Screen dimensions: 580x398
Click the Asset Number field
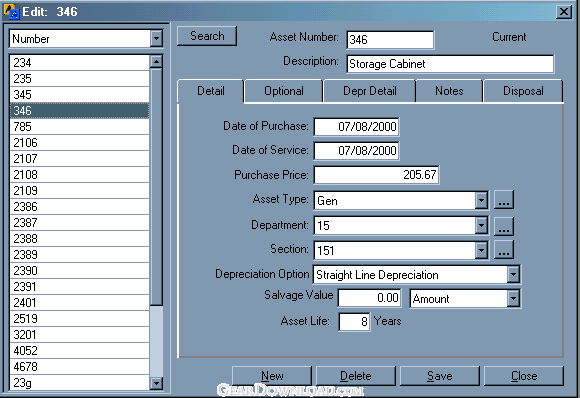point(390,40)
